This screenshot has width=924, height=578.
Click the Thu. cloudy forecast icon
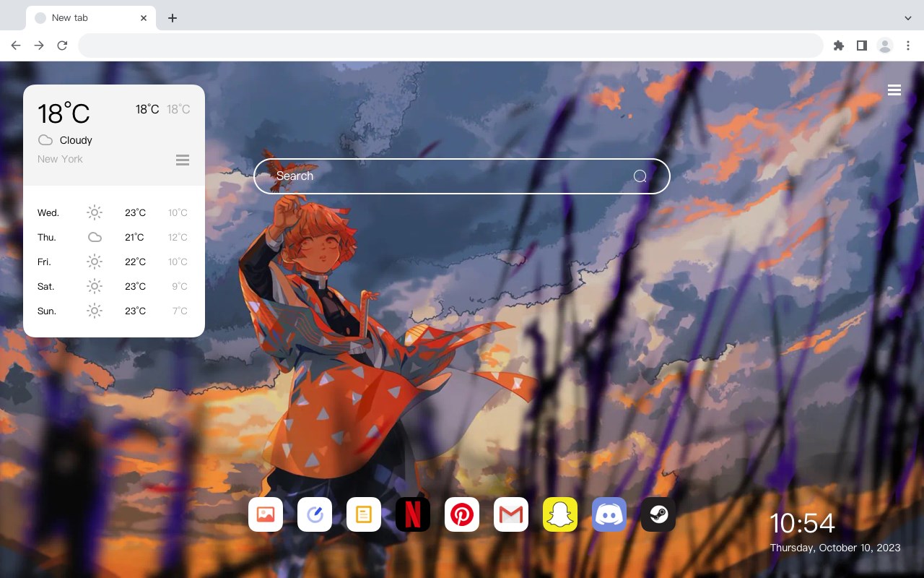(x=95, y=237)
